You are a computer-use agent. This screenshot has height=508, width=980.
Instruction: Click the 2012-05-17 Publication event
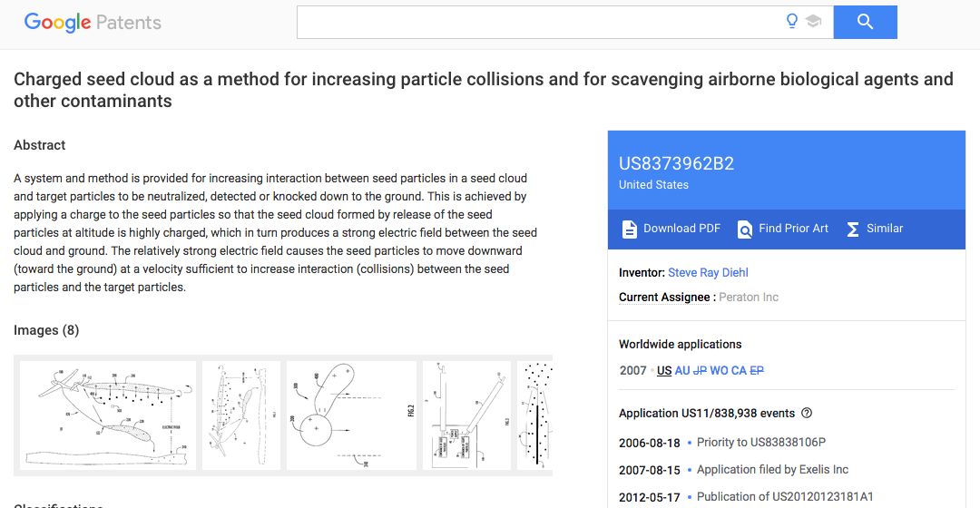click(x=746, y=497)
